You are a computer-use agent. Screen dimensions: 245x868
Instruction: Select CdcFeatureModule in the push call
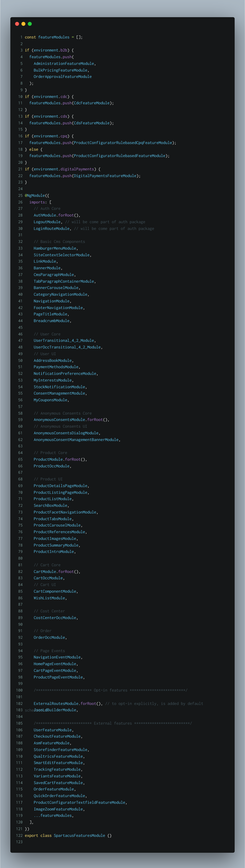click(x=92, y=103)
